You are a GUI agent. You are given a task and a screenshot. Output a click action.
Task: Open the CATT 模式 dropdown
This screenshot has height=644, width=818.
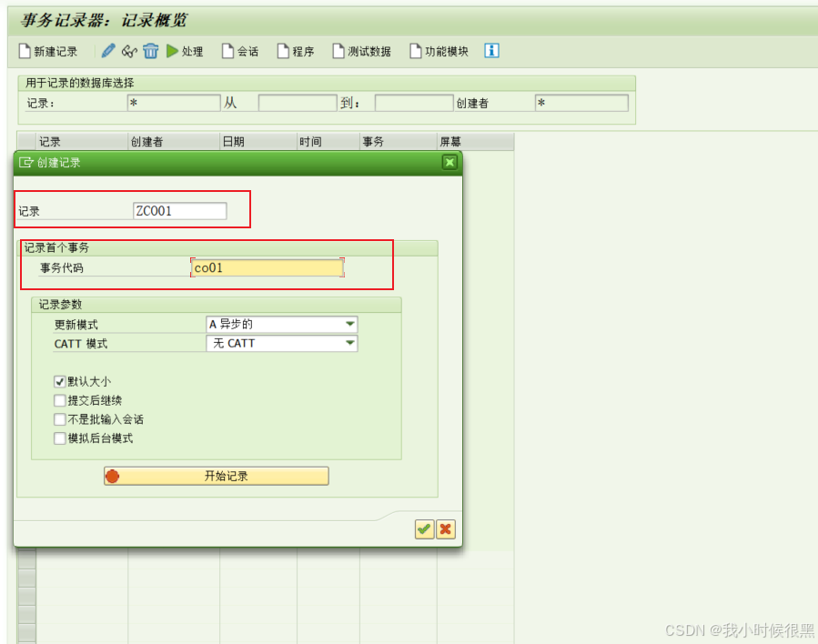(x=282, y=343)
